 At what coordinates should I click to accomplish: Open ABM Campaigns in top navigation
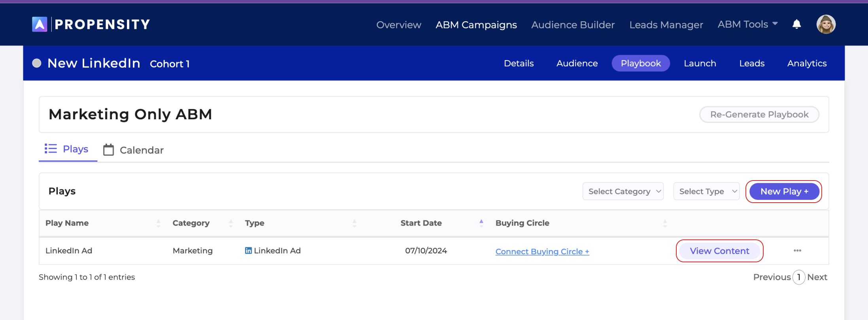pyautogui.click(x=476, y=25)
